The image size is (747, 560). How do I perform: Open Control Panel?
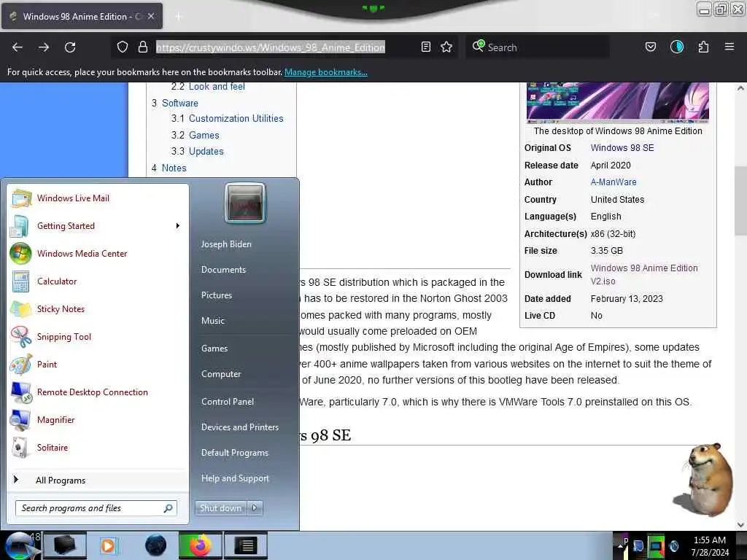pos(228,402)
